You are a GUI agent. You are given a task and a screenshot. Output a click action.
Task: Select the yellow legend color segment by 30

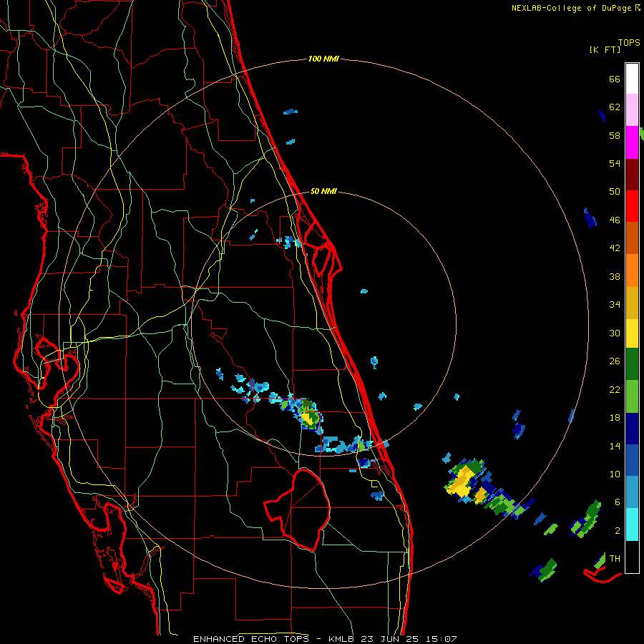coord(632,333)
